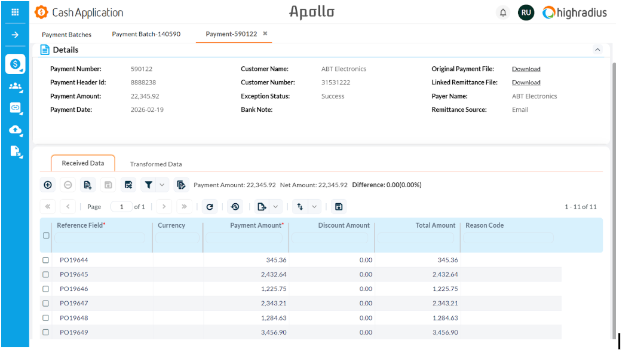Click the document shuffle icon in the toolbar
The height and width of the screenshot is (352, 644).
point(128,185)
